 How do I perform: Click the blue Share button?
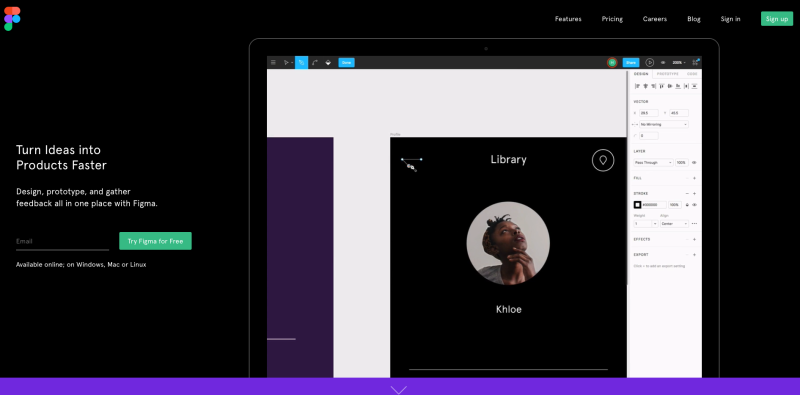(631, 62)
